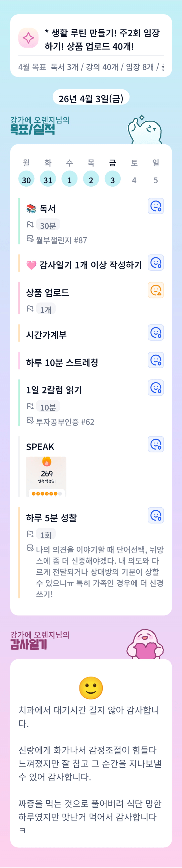Tap the 투자공부인증 #62 note text
This screenshot has height=868, width=182.
click(x=65, y=422)
